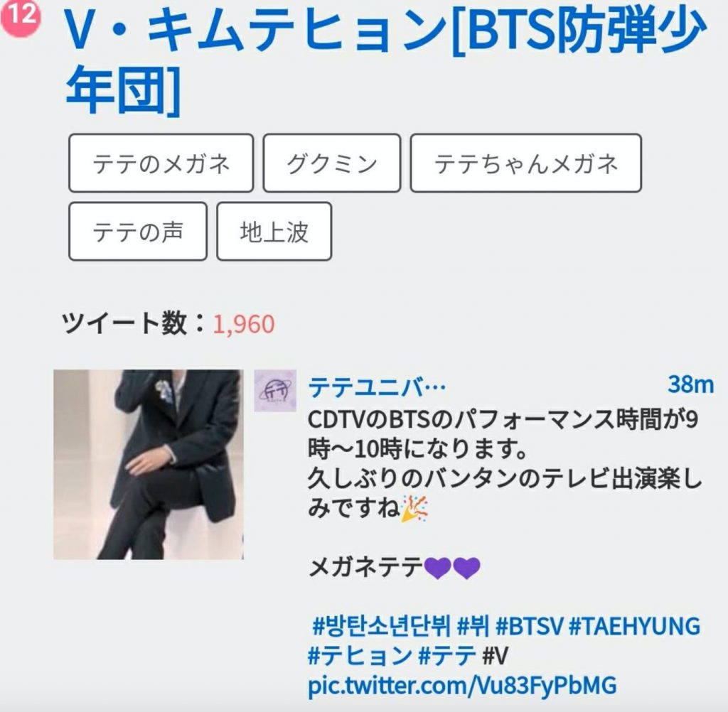
Task: Select the グクミン keyword tag
Action: [331, 163]
